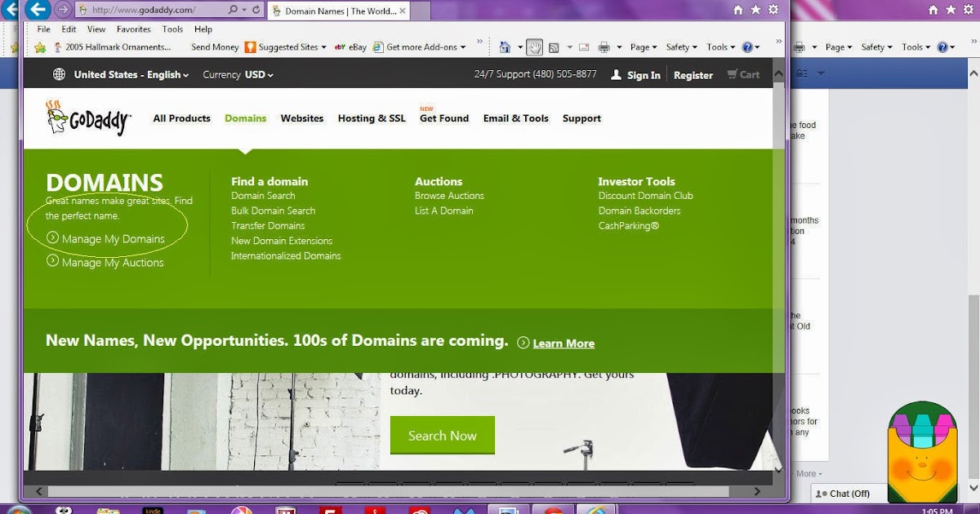Click the Internationalized Domains link
The height and width of the screenshot is (514, 980).
point(286,256)
